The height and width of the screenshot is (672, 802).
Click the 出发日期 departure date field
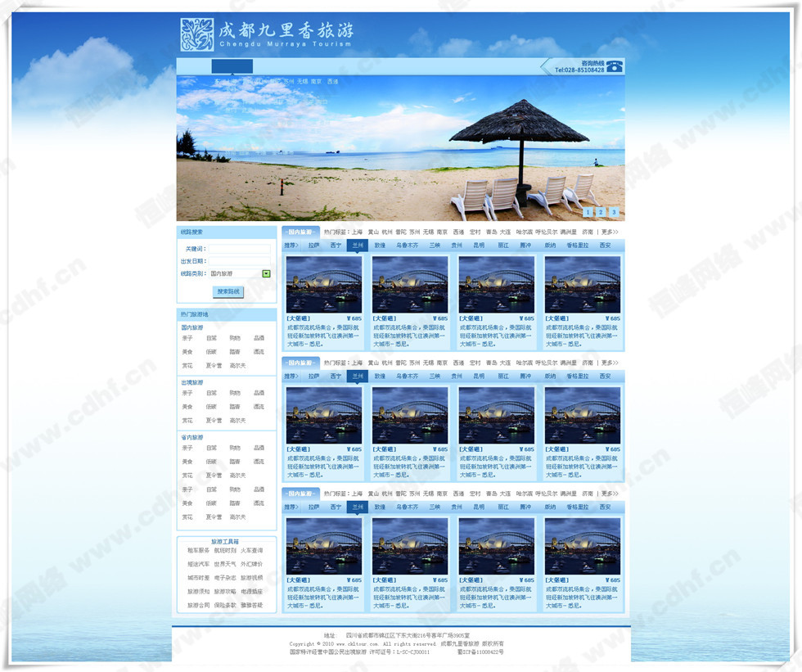point(239,261)
